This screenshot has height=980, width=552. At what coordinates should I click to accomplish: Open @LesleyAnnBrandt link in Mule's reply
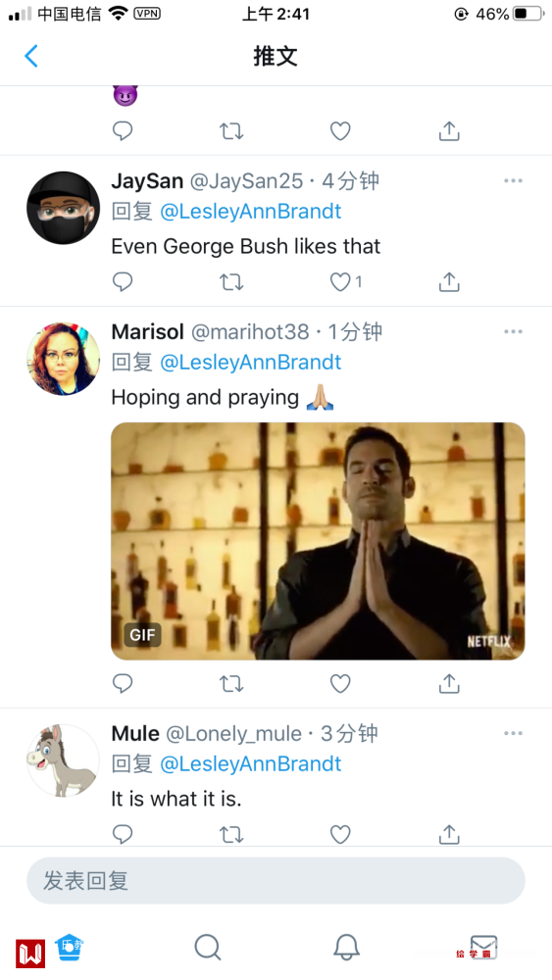[x=251, y=763]
